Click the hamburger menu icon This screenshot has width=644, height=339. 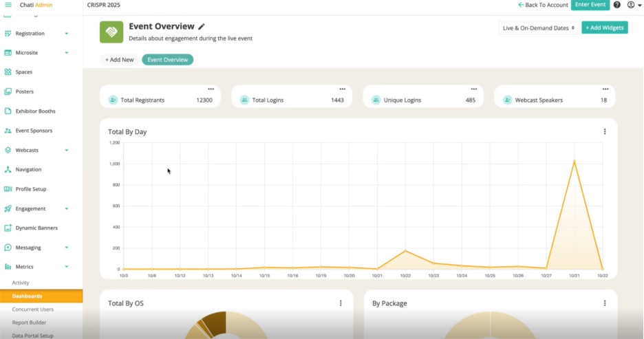(8, 5)
